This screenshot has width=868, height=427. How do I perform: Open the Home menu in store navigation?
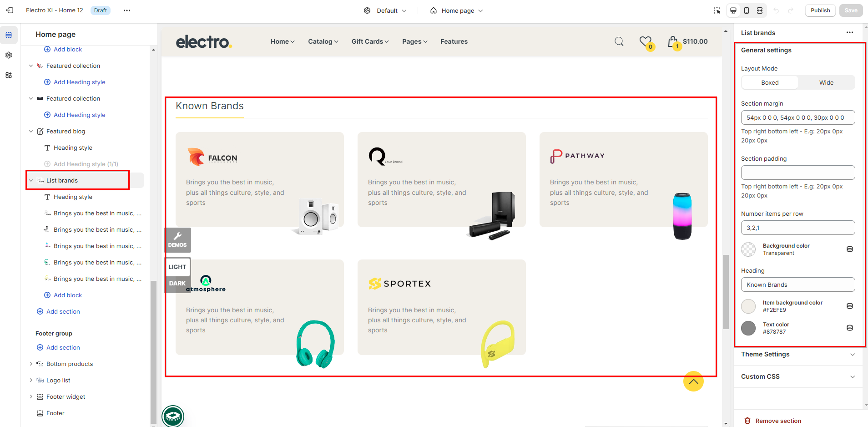[283, 41]
